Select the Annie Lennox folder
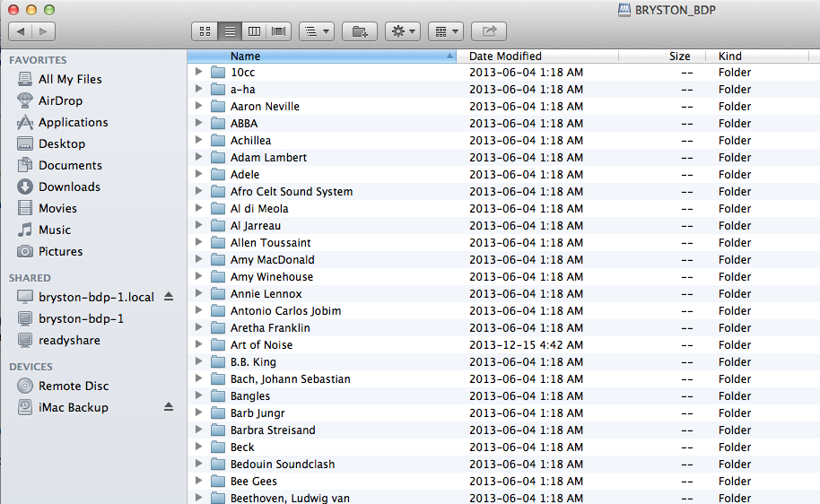This screenshot has width=820, height=504. click(266, 294)
